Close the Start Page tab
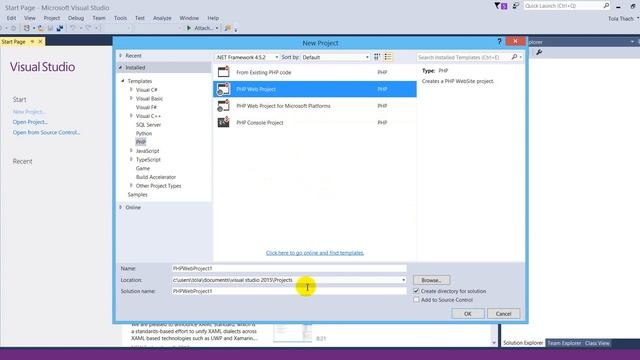Screen dimensions: 640x360 pos(40,42)
